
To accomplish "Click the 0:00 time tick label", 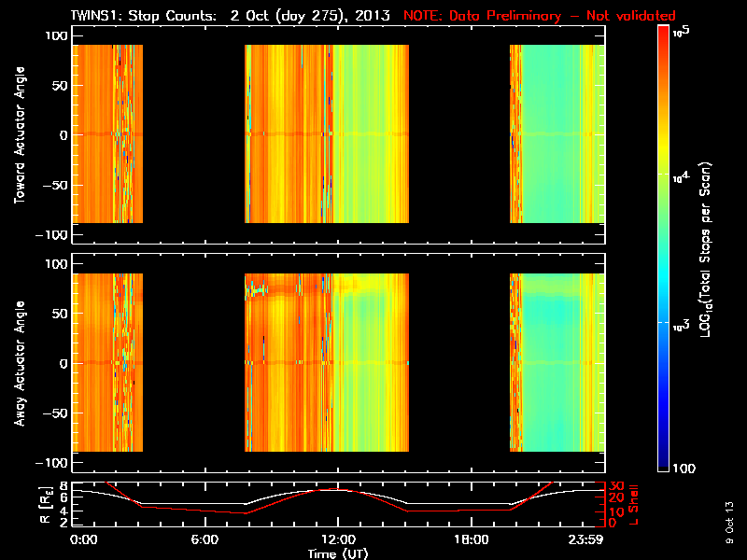I will (83, 539).
